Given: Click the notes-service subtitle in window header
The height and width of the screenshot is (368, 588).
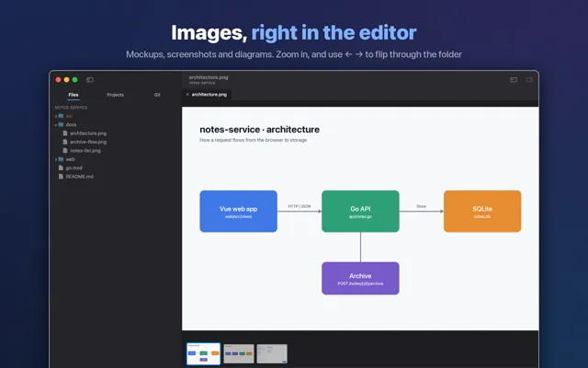Looking at the screenshot, I should click(202, 83).
